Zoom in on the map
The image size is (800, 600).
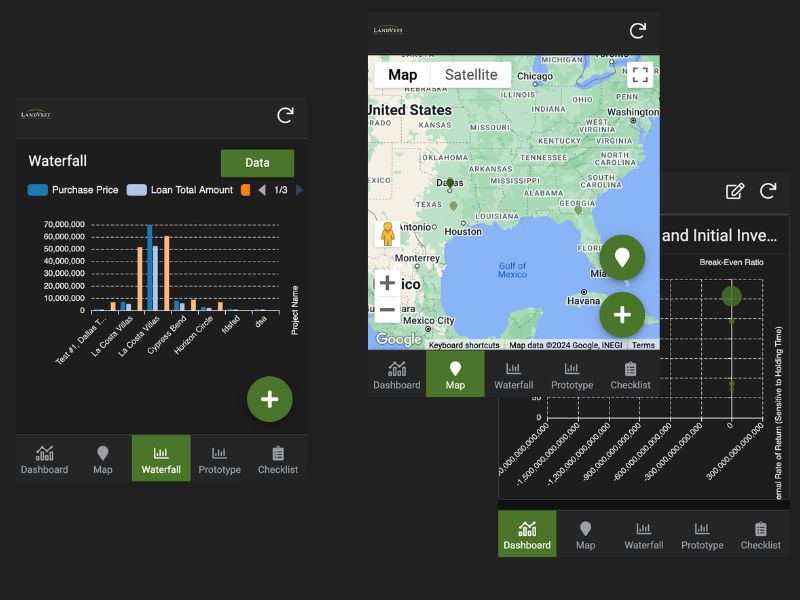click(387, 283)
